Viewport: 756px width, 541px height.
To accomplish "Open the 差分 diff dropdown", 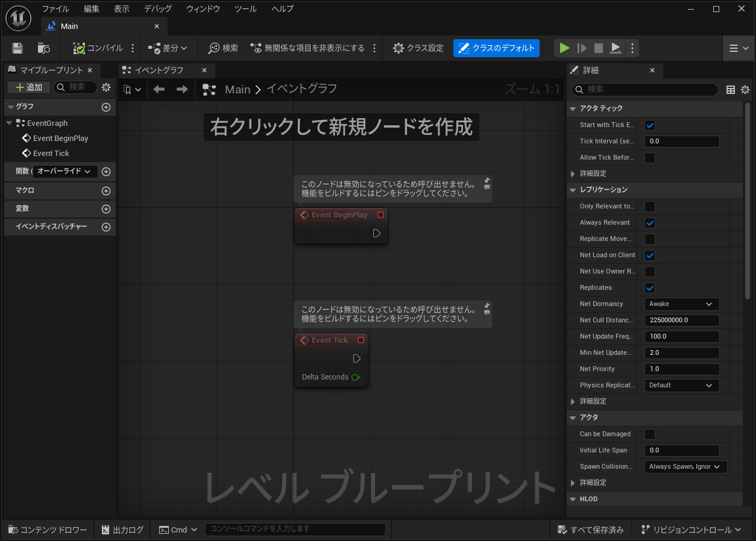I will click(168, 48).
